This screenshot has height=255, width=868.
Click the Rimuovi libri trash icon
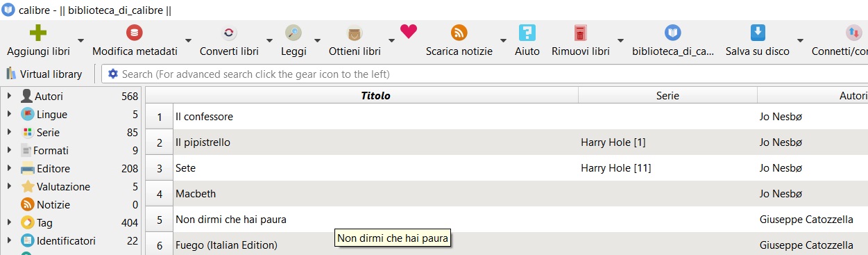tap(580, 33)
